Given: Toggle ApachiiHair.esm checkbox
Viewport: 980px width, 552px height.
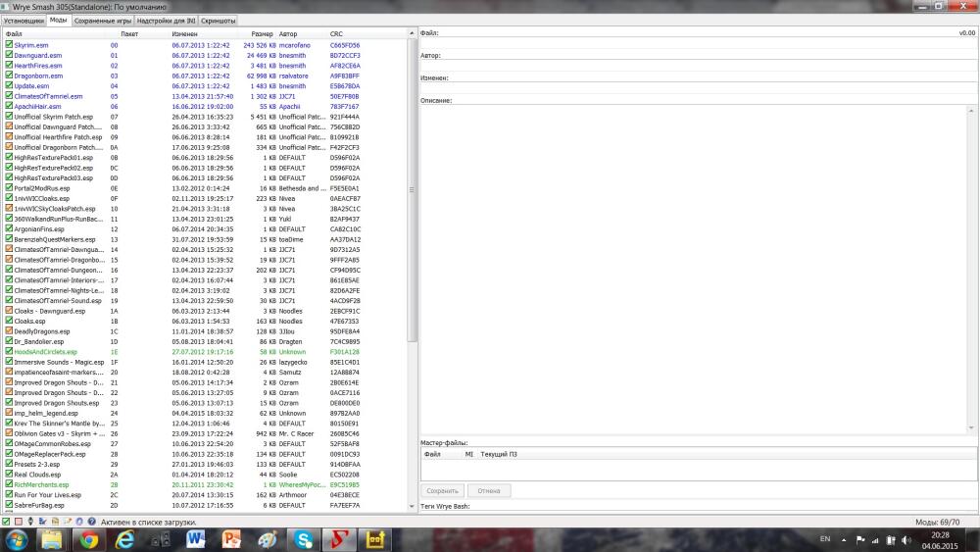Looking at the screenshot, I should point(9,106).
